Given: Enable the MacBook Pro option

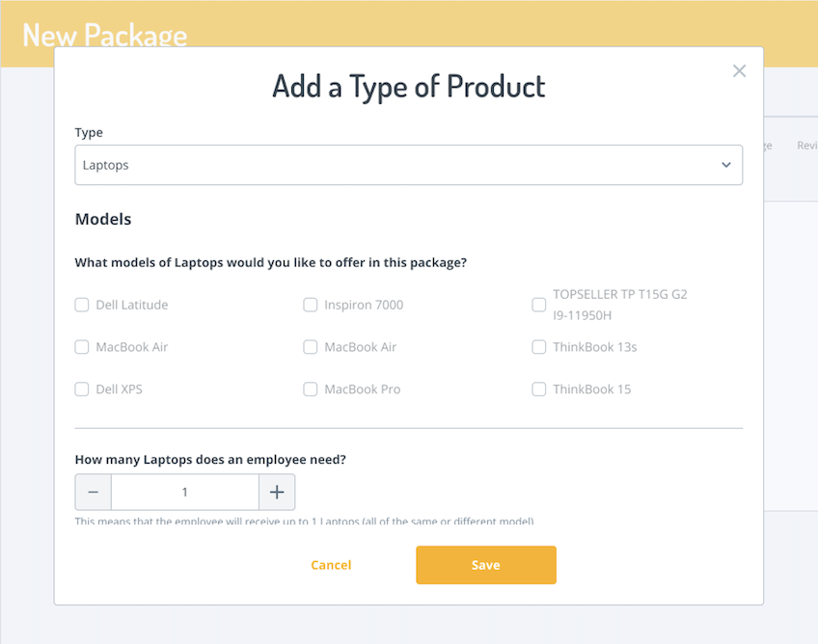Looking at the screenshot, I should point(311,389).
